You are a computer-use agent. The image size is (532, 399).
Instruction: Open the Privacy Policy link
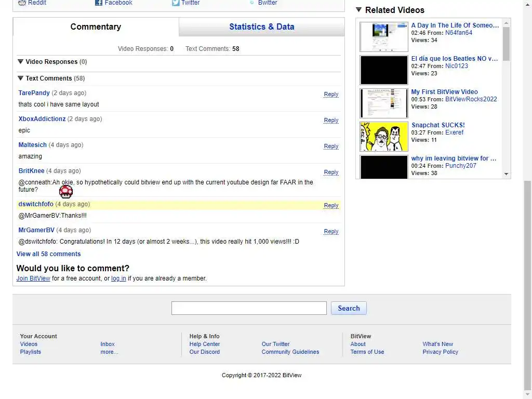coord(441,352)
